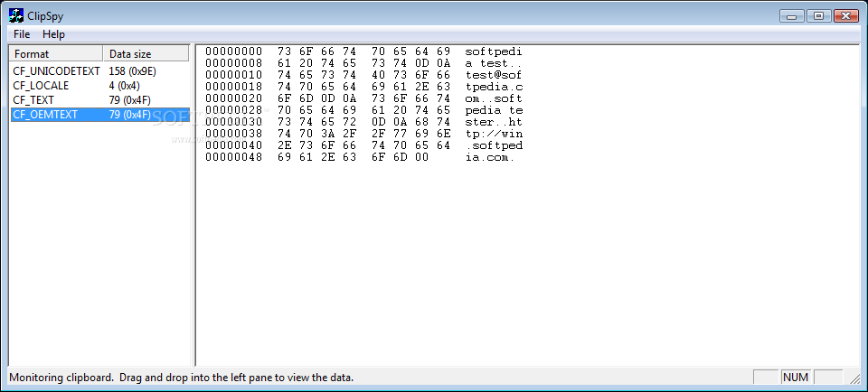The height and width of the screenshot is (392, 868).
Task: Minimize the ClipSpy window
Action: (792, 16)
